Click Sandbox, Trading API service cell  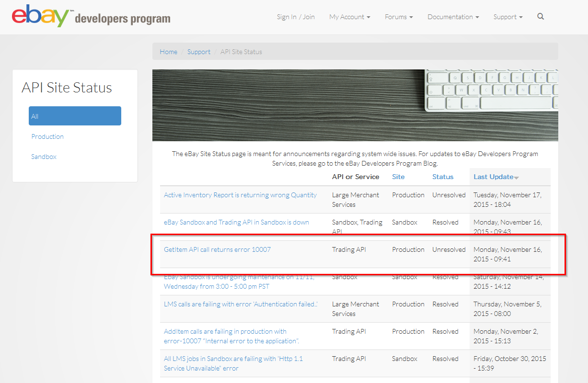(x=357, y=227)
